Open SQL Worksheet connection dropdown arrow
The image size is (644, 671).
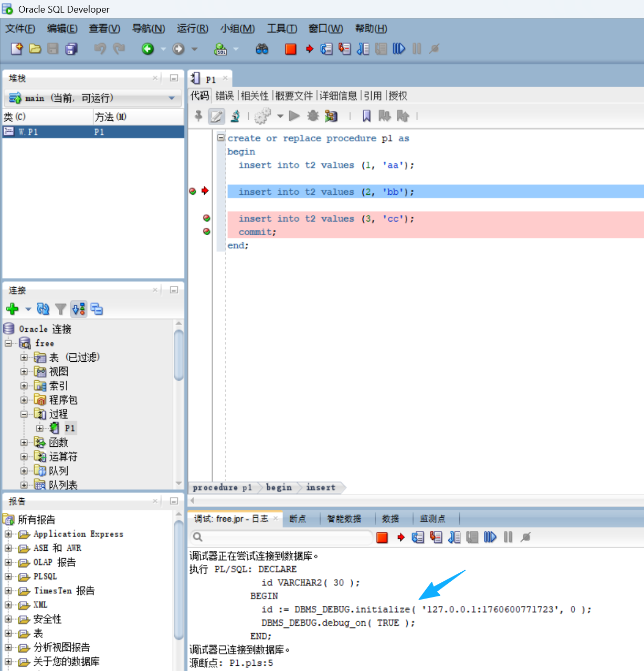pyautogui.click(x=236, y=49)
